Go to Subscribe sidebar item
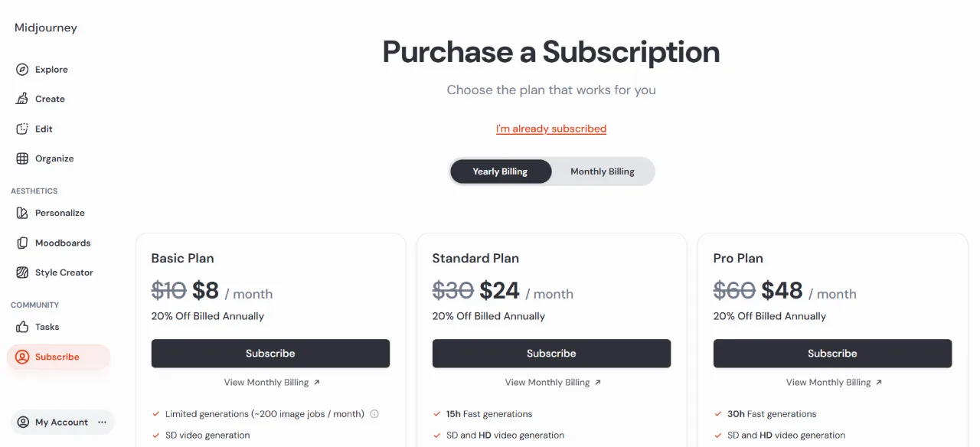The width and height of the screenshot is (980, 447). tap(58, 357)
